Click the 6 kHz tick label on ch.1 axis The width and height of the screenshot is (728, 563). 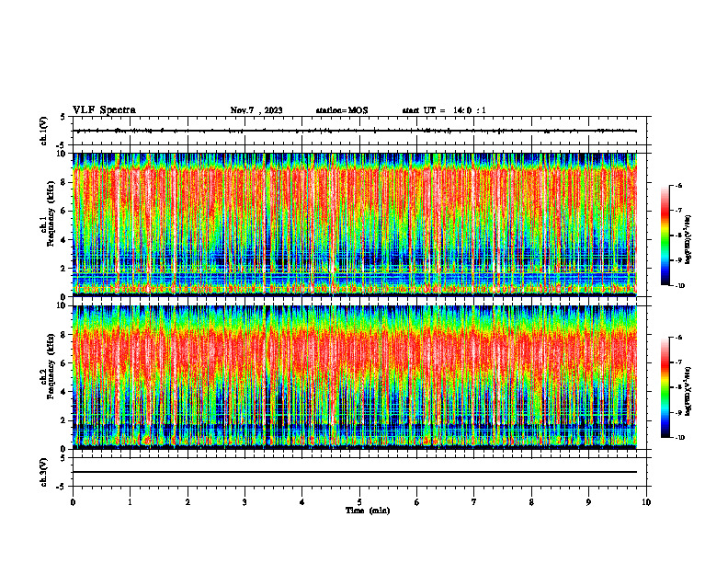pos(64,212)
